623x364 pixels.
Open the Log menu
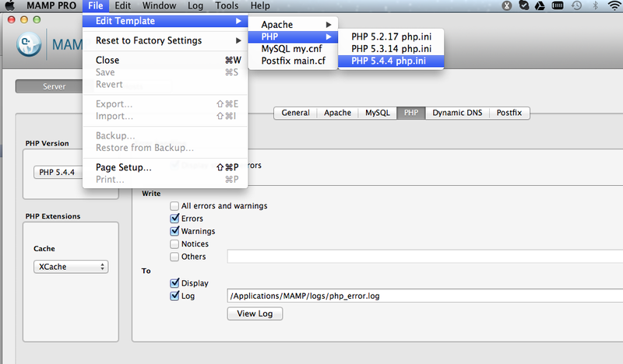[x=195, y=5]
